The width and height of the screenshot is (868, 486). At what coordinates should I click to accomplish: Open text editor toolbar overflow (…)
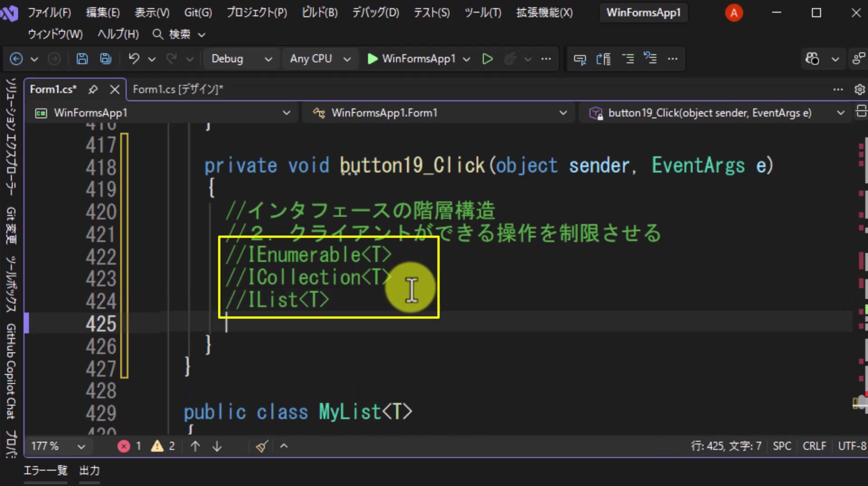(673, 59)
